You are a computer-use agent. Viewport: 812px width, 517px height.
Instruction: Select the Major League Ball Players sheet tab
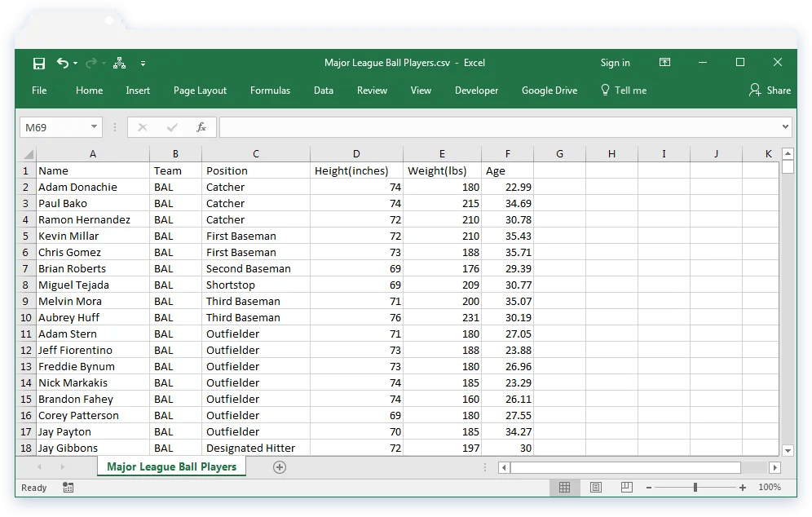[171, 466]
